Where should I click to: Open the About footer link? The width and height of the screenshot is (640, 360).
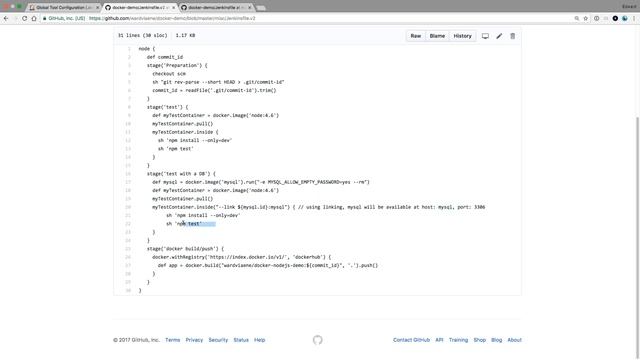click(x=515, y=340)
